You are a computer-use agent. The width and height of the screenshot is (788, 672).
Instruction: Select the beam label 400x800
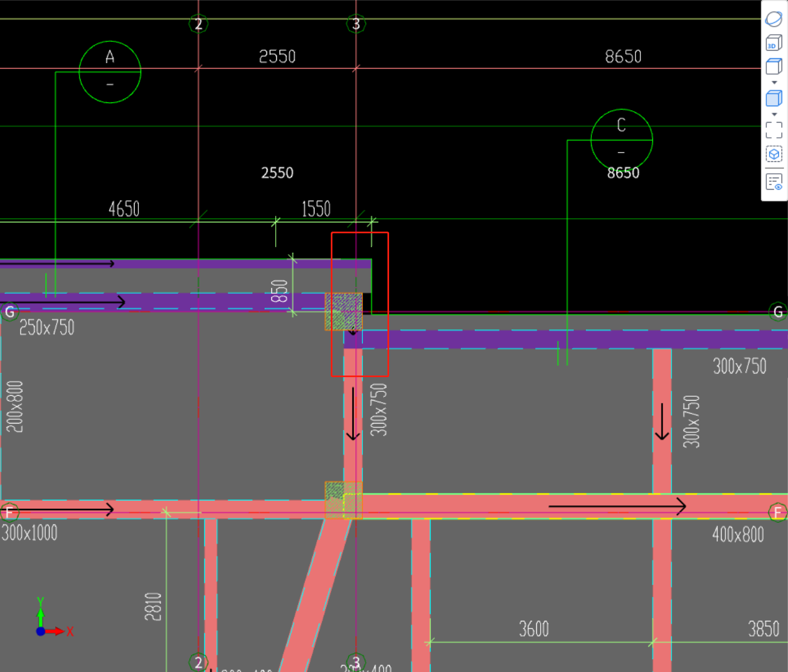click(738, 535)
